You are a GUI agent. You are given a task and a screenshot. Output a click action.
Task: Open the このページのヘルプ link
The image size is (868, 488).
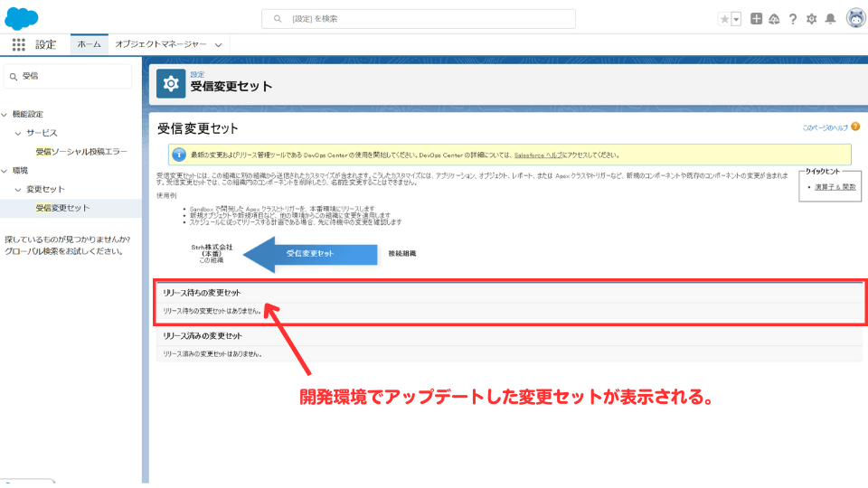826,128
